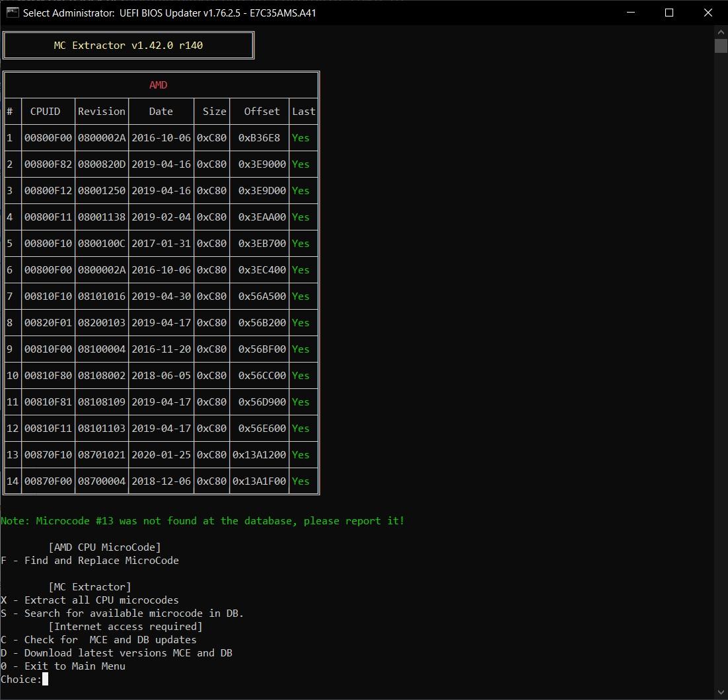Click '[Internet access required]' label
Viewport: 728px width, 700px height.
point(126,627)
